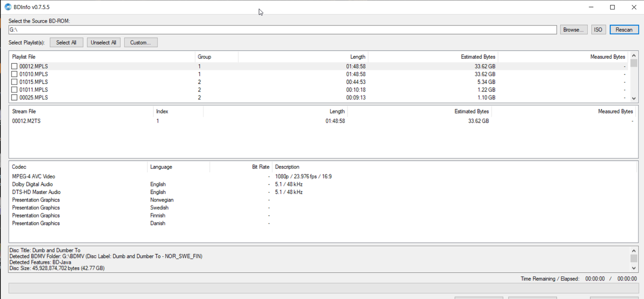Click up arrow of disc info scrollbar
This screenshot has height=299, width=644.
point(634,250)
